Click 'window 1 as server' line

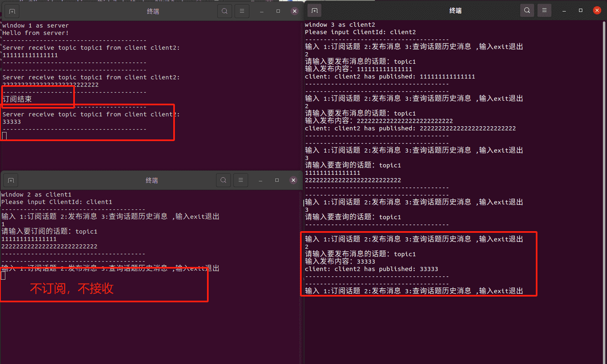(35, 26)
